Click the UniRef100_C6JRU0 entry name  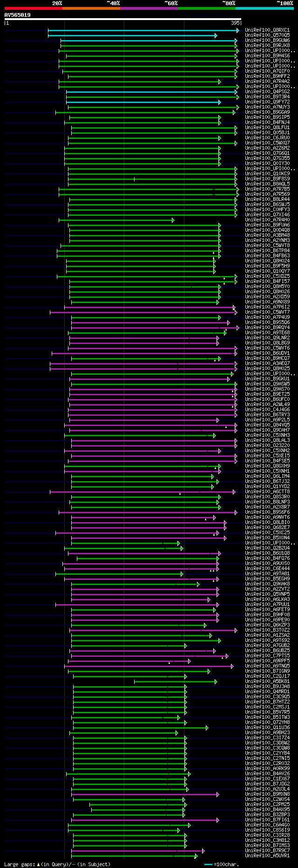coord(267,138)
